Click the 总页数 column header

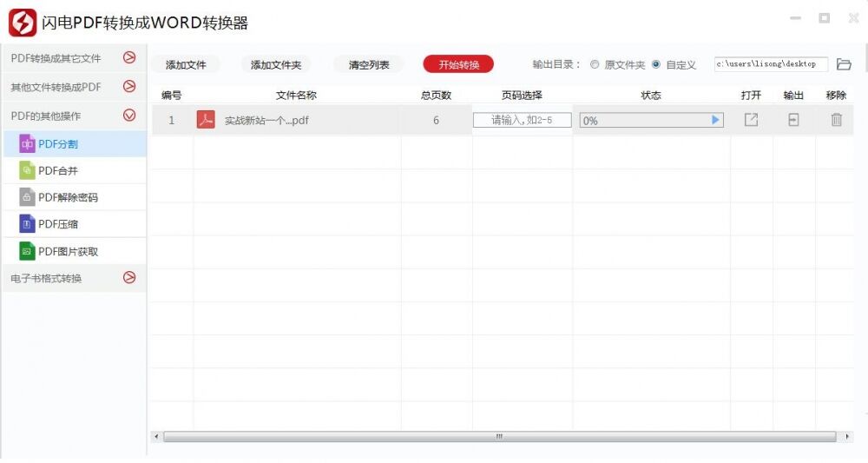(x=437, y=96)
